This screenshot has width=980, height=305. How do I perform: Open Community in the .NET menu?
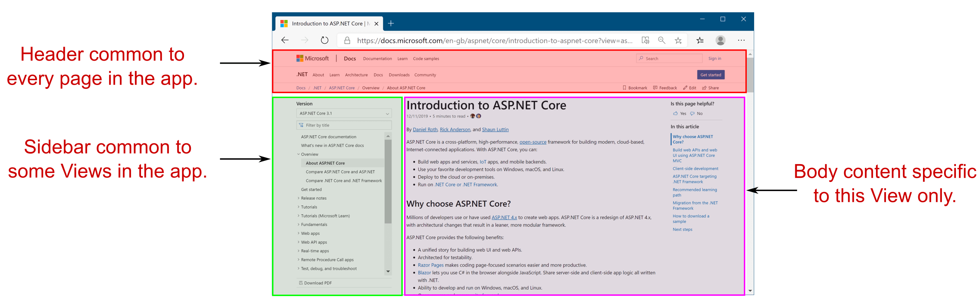click(425, 75)
